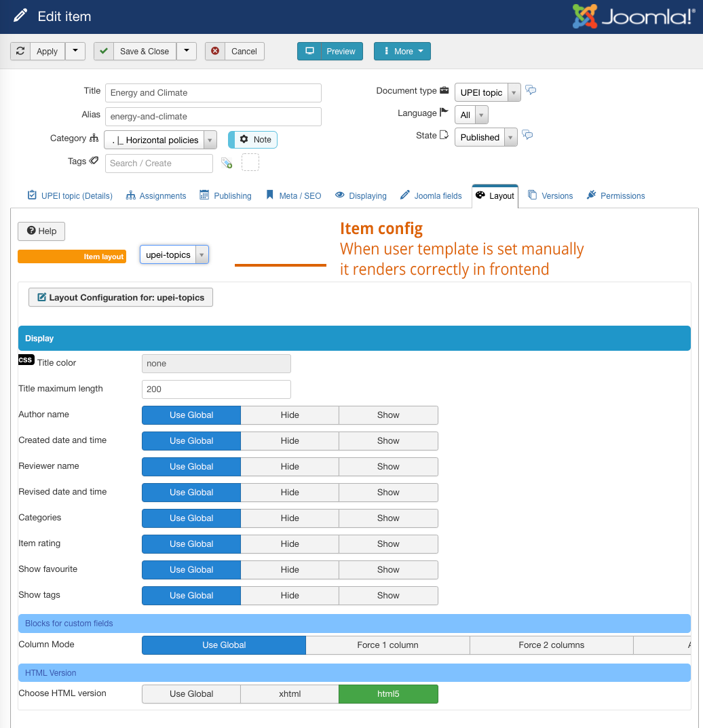Image resolution: width=703 pixels, height=728 pixels.
Task: Set Choose HTML version to Use Global
Action: 191,693
